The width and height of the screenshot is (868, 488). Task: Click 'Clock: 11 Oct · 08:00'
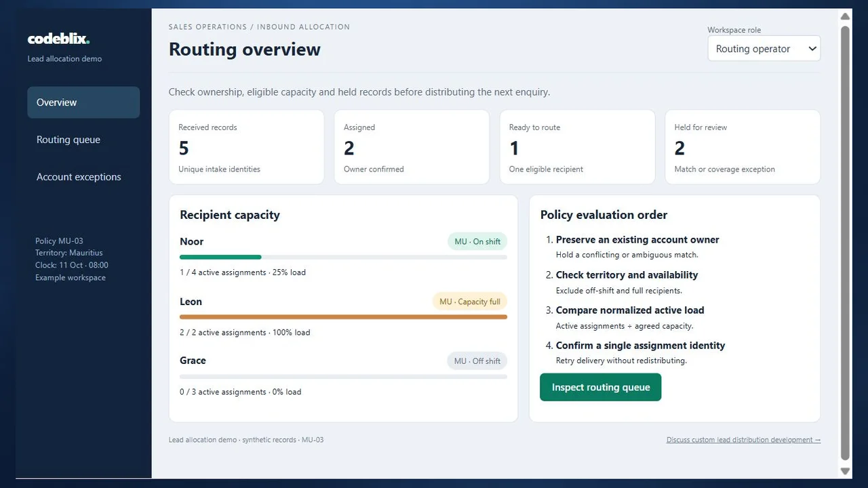[72, 265]
